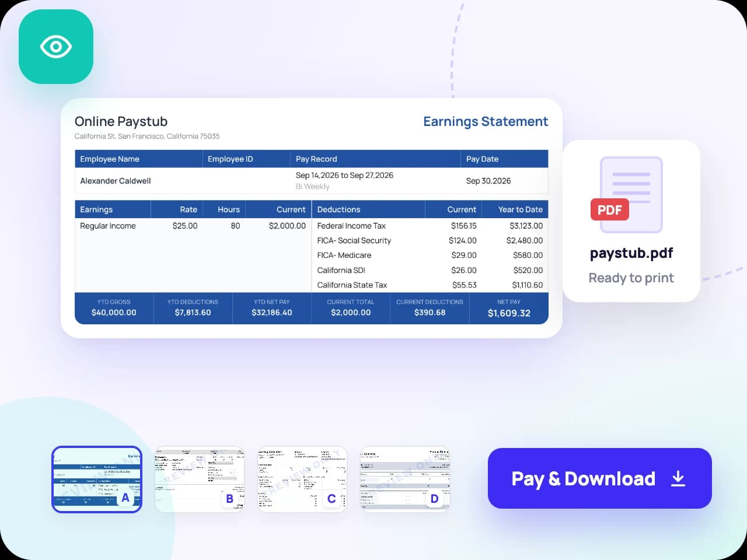Screen dimensions: 747x560
Task: Click the rate value '$25.00'
Action: tap(185, 226)
